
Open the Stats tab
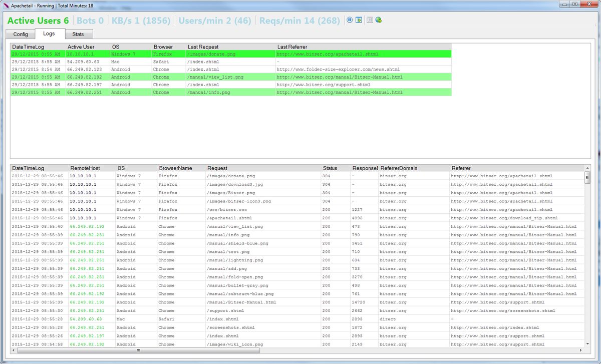click(x=78, y=35)
